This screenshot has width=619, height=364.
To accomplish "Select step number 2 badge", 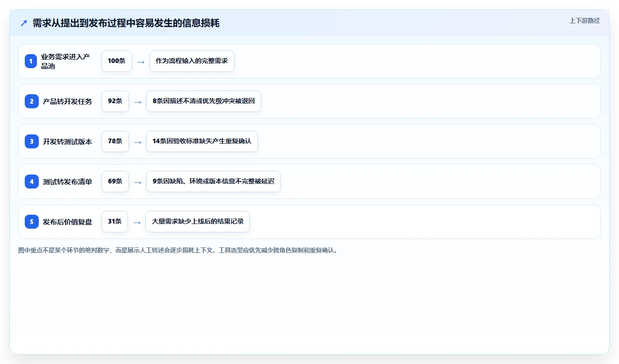I will pos(32,101).
